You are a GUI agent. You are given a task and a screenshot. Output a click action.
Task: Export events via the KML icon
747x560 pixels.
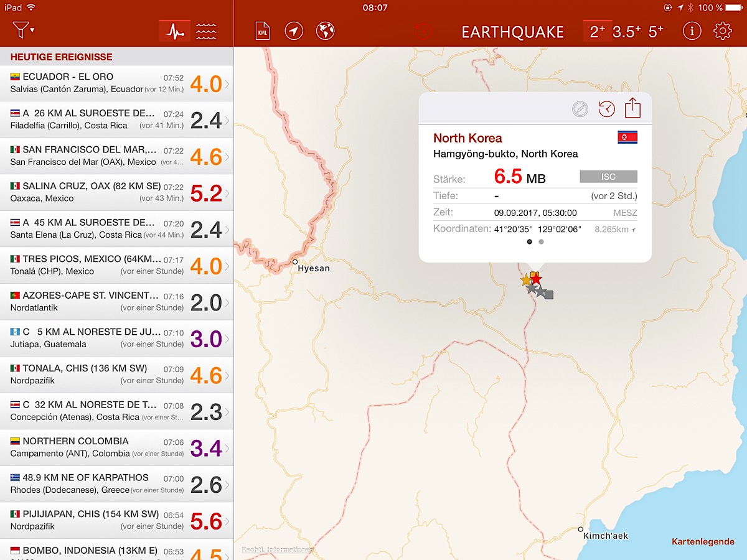pos(263,31)
